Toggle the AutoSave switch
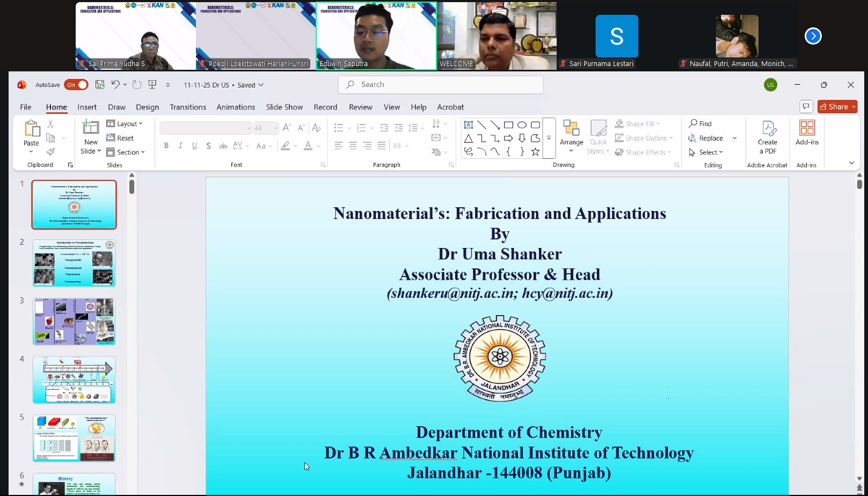Viewport: 868px width, 496px height. 76,85
